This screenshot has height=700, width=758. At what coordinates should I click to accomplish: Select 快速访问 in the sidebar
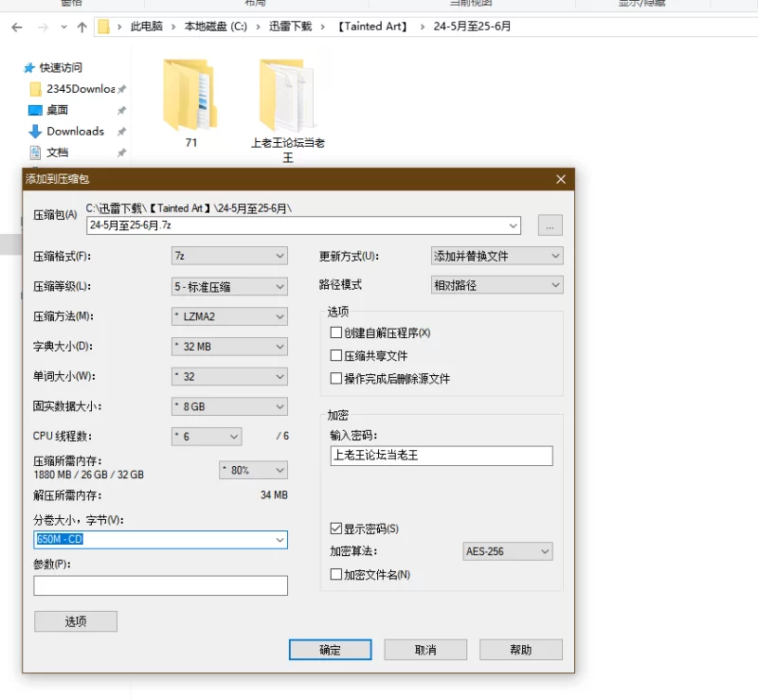[61, 67]
